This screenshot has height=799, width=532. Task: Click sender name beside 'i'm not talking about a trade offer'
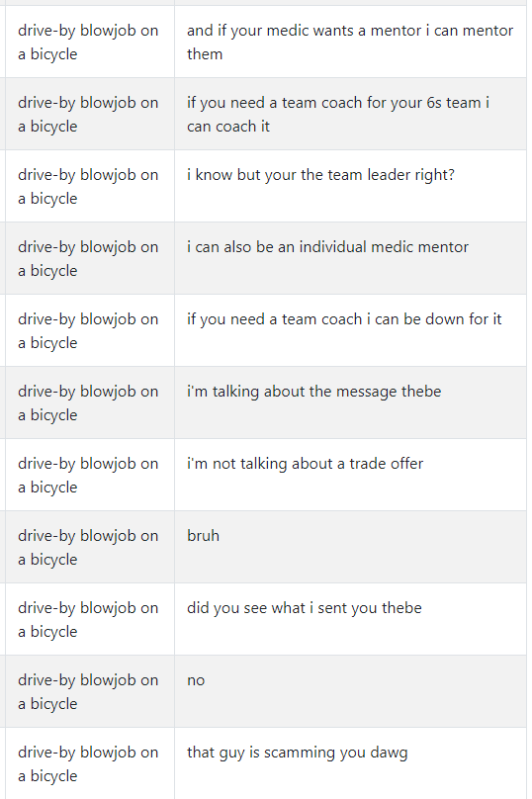(88, 475)
